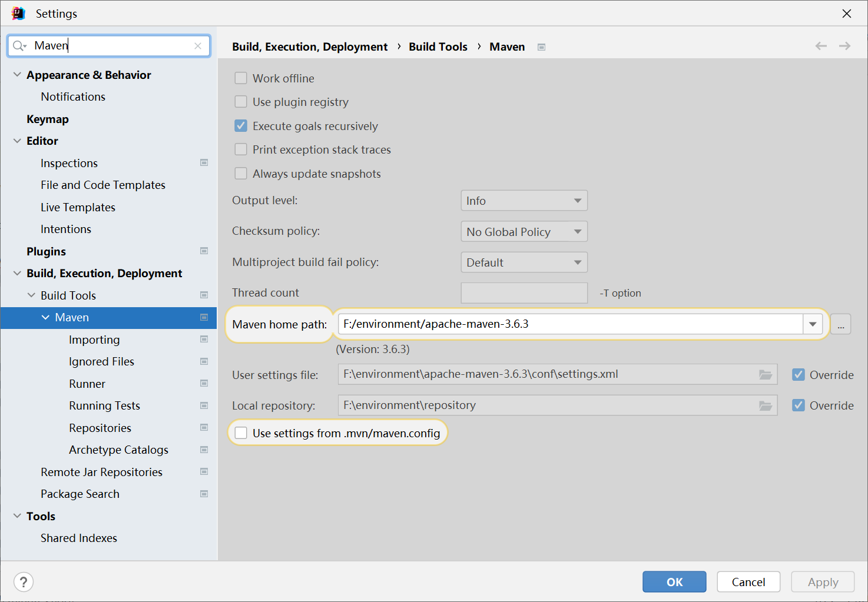Open the search history magnifier icon
This screenshot has width=868, height=602.
point(19,46)
